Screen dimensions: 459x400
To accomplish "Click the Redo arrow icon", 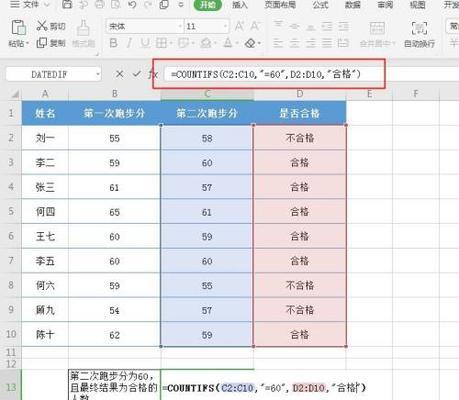I will tap(148, 4).
